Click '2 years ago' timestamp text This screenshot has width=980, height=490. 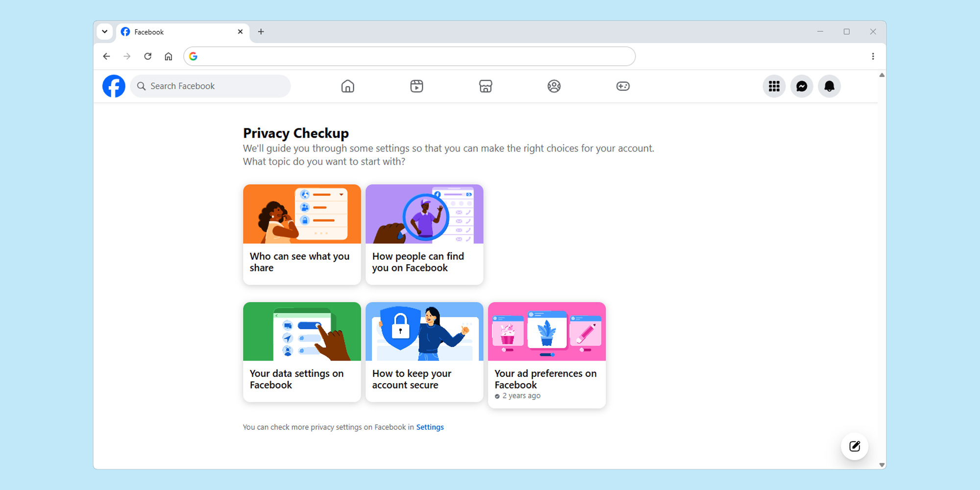(x=521, y=396)
